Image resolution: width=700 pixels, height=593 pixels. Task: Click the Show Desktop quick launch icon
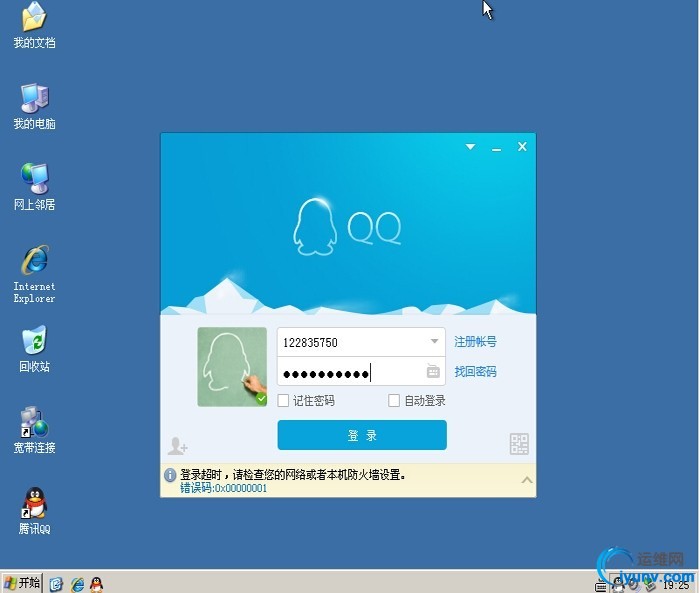tap(56, 584)
